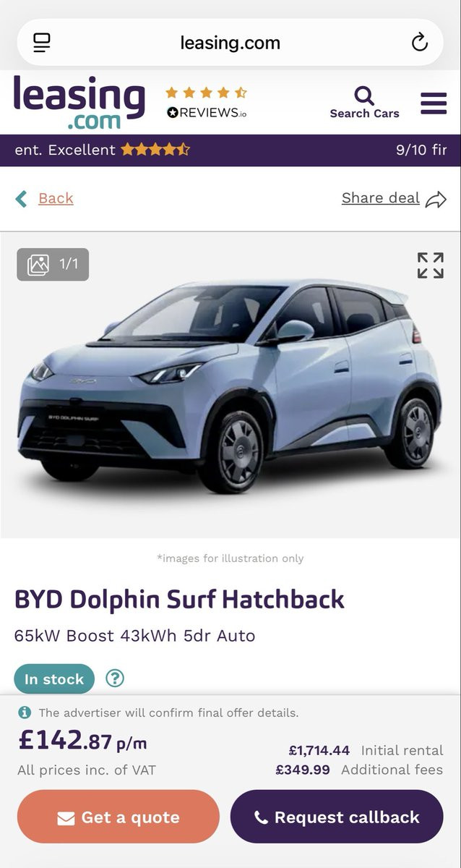Expand car image to fullscreen
This screenshot has height=868, width=461.
431,265
